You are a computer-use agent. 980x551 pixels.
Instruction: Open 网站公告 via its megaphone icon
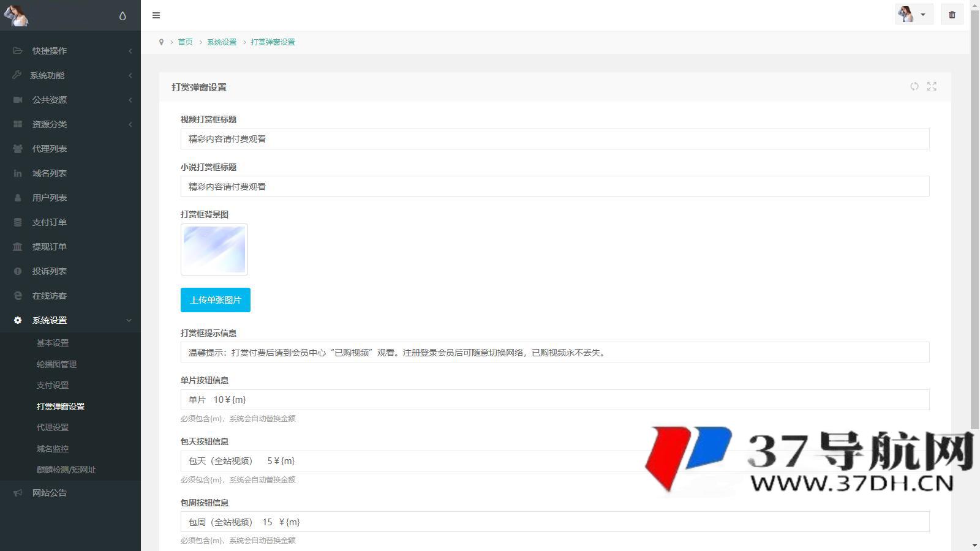18,493
